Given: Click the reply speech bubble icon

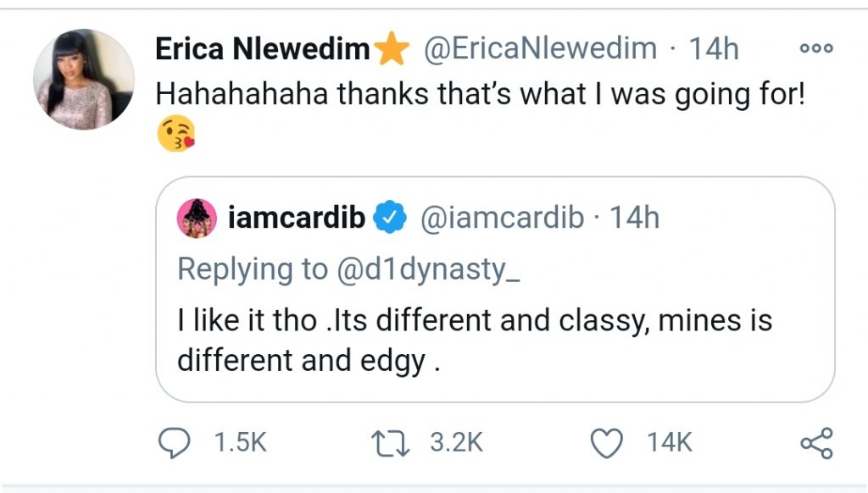Looking at the screenshot, I should tap(175, 441).
